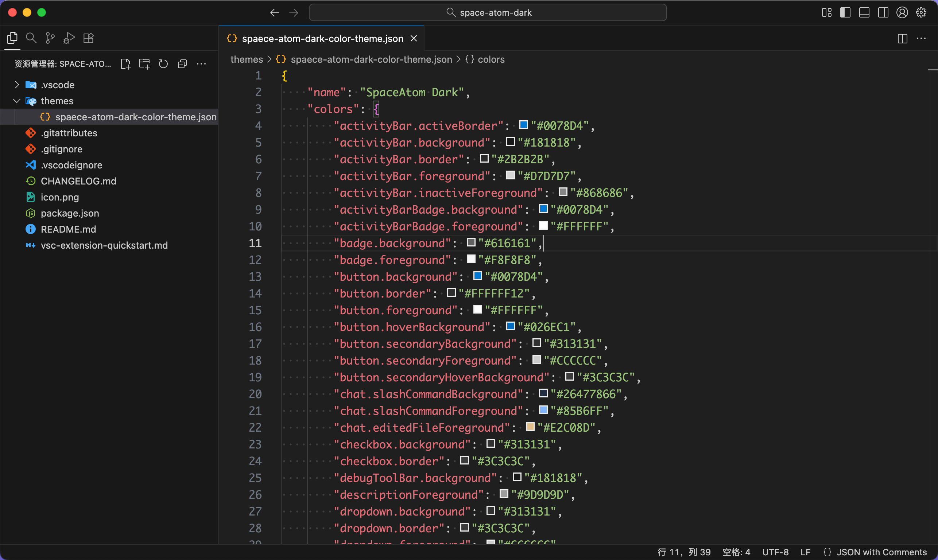Screen dimensions: 938x560
Task: Open the Extensions view
Action: pyautogui.click(x=88, y=38)
